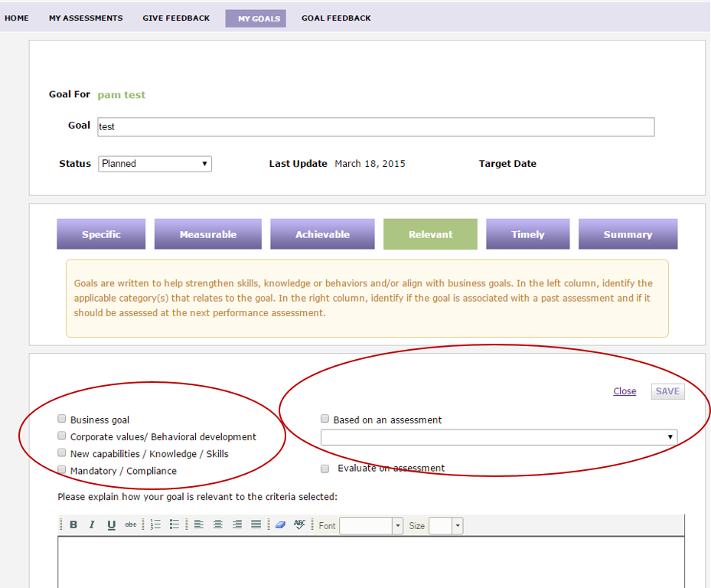Click into the Goal text field

376,127
